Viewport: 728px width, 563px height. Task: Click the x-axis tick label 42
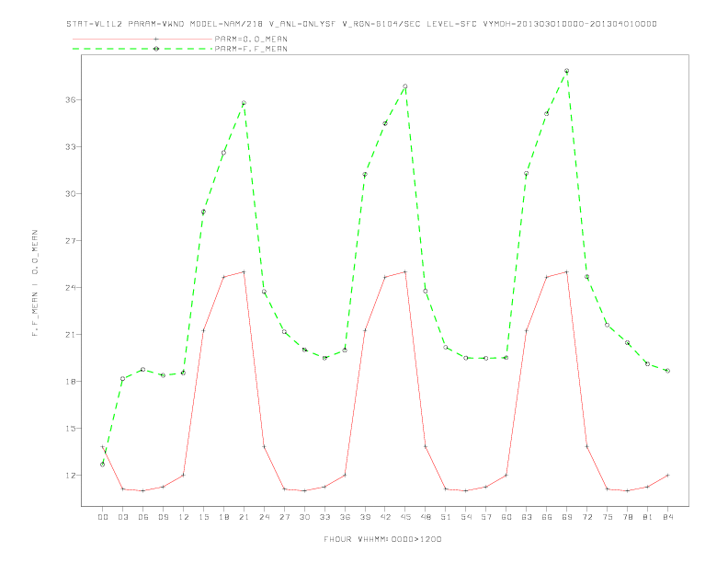click(x=385, y=517)
